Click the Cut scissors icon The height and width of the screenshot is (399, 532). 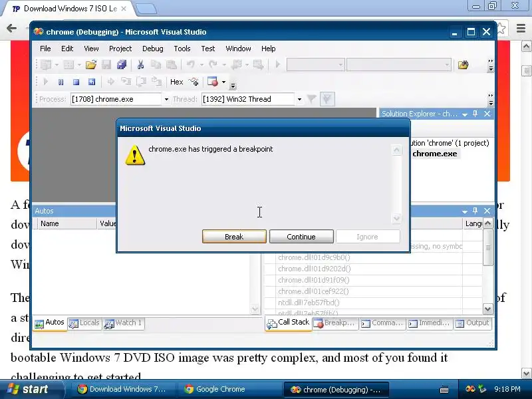point(140,65)
